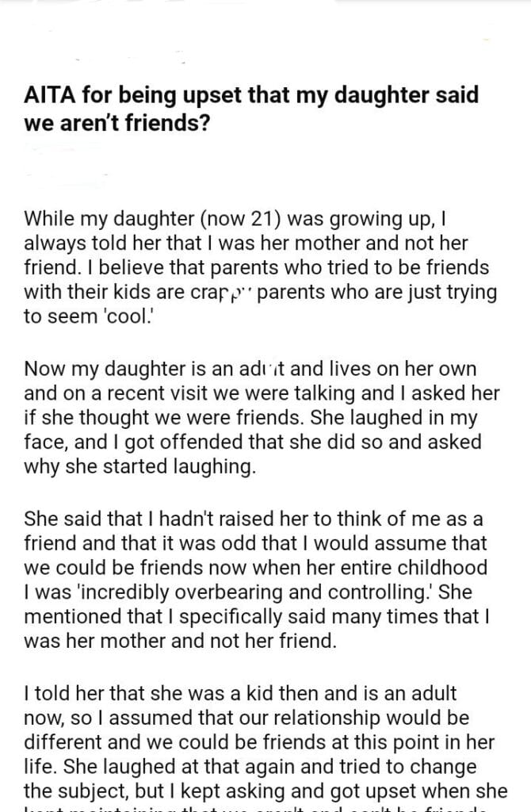Open the post title about daughter and friends

251,109
